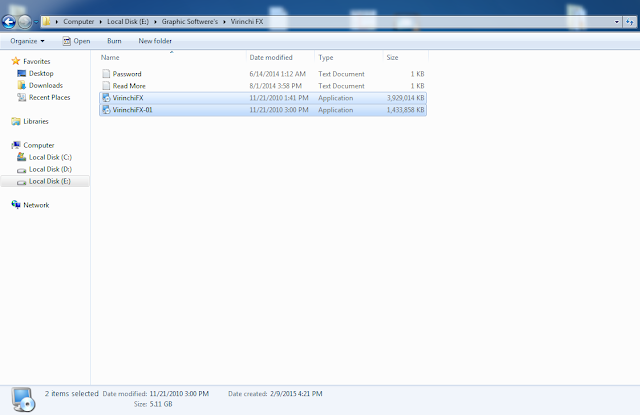Open Local Disk (D:) in navigation pane
The width and height of the screenshot is (640, 415).
point(50,169)
